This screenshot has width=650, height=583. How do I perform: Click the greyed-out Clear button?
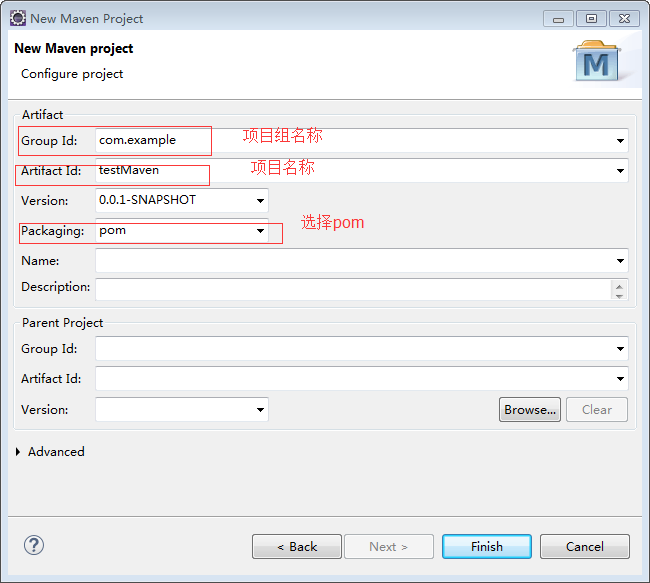pyautogui.click(x=597, y=410)
